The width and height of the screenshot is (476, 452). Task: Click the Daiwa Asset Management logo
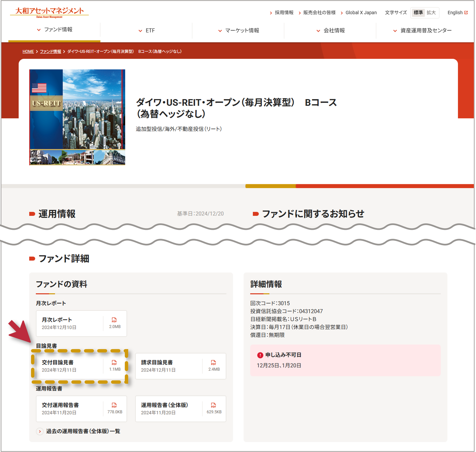pyautogui.click(x=49, y=13)
